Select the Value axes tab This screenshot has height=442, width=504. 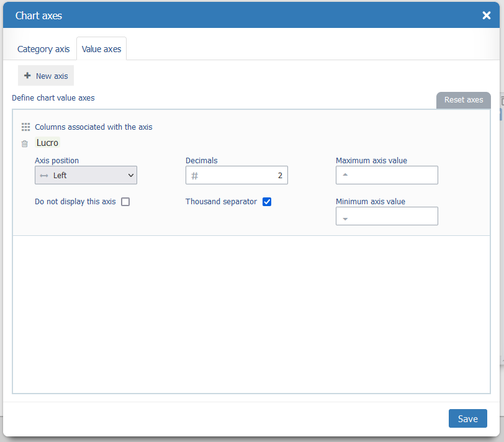pyautogui.click(x=102, y=49)
